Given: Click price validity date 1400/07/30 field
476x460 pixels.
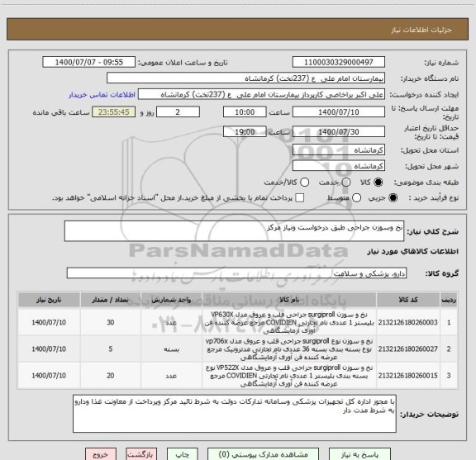Looking at the screenshot, I should click(339, 131).
